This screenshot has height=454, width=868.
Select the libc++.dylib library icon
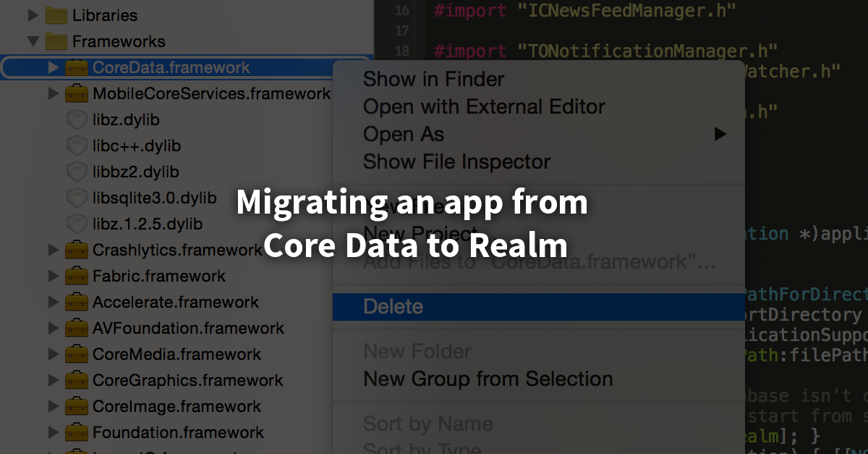[x=75, y=146]
